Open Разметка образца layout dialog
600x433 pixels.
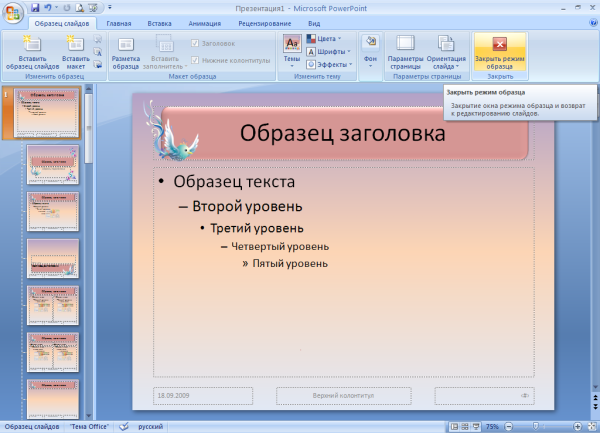126,52
